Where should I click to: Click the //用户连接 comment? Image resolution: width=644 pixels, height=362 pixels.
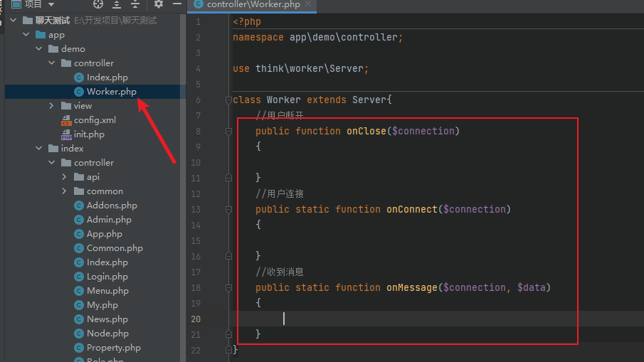coord(280,193)
